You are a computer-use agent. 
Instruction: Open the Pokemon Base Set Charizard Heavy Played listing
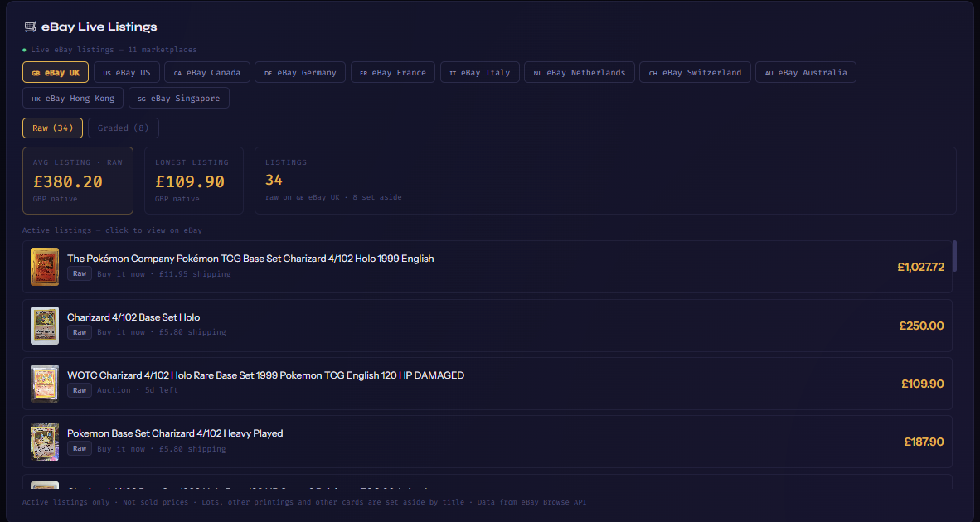(487, 442)
